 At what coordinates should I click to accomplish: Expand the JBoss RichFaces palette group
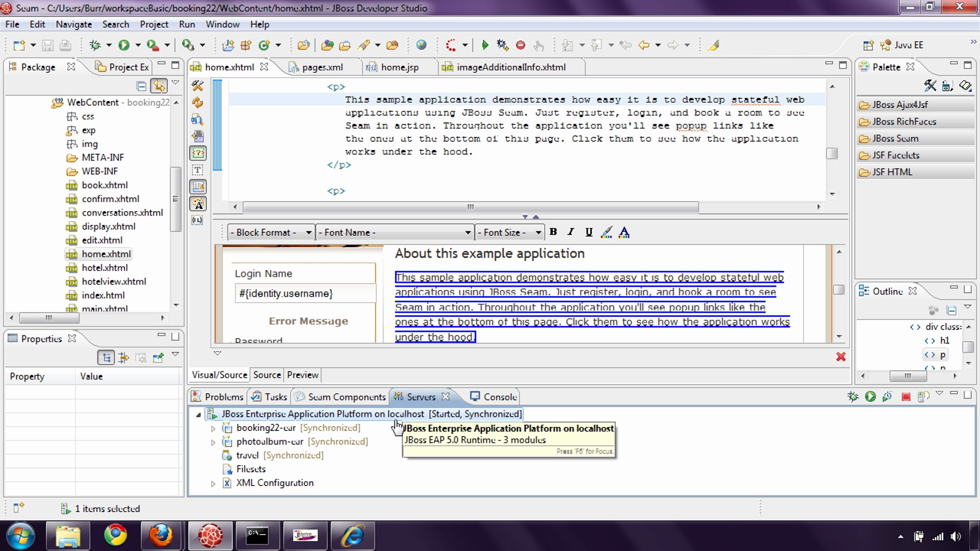(915, 122)
